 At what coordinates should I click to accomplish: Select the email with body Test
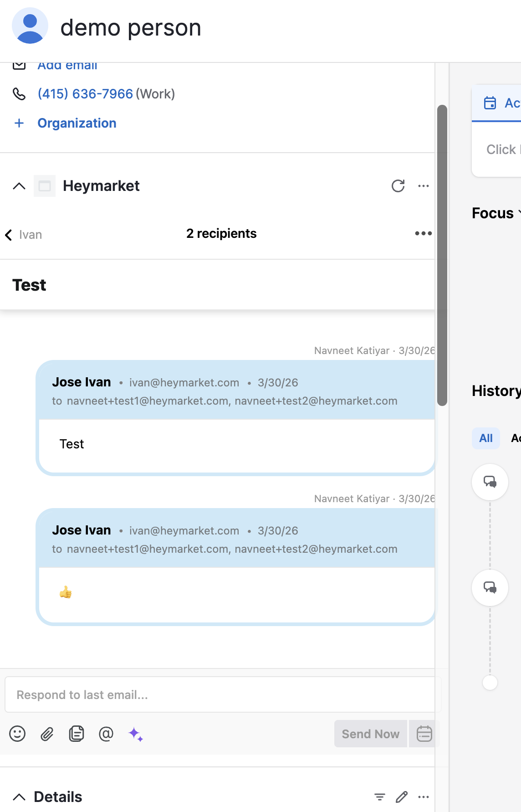click(236, 418)
